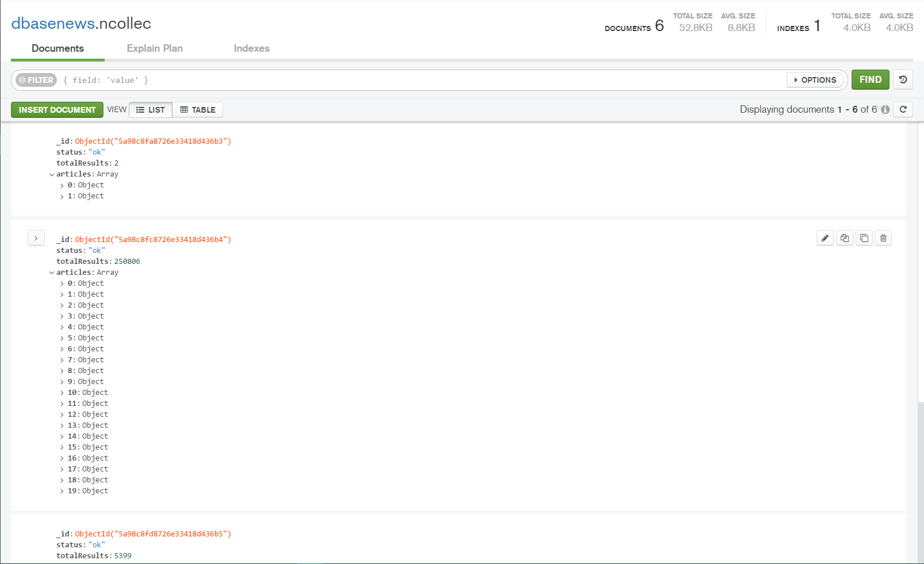Refresh the documents list with reload icon

point(903,109)
